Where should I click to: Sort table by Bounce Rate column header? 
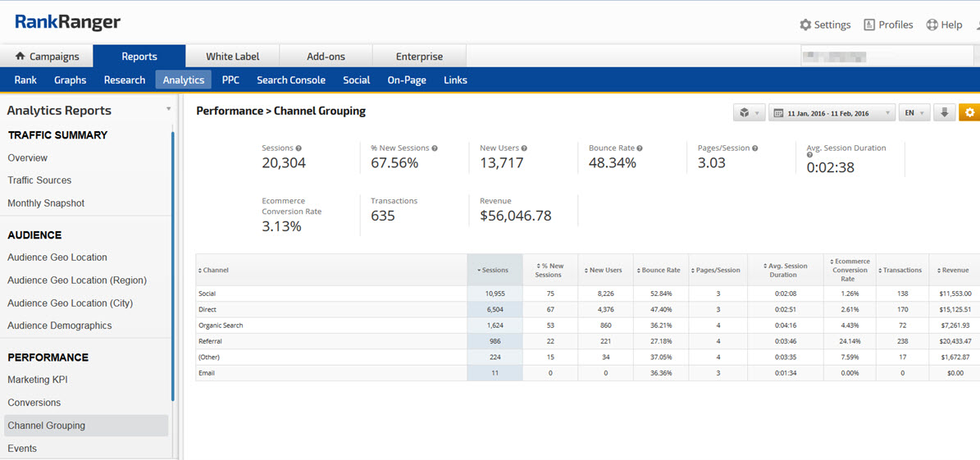(x=659, y=270)
